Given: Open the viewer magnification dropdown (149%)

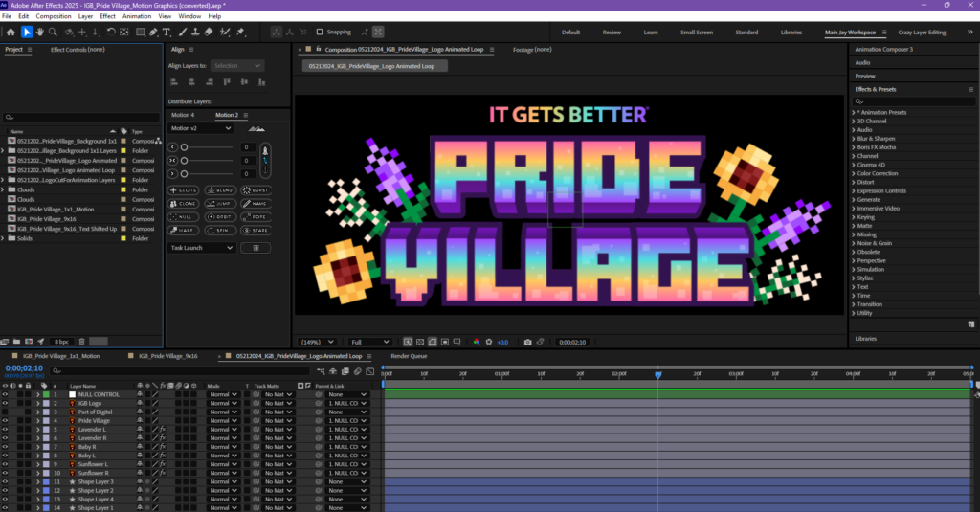Looking at the screenshot, I should click(x=318, y=342).
